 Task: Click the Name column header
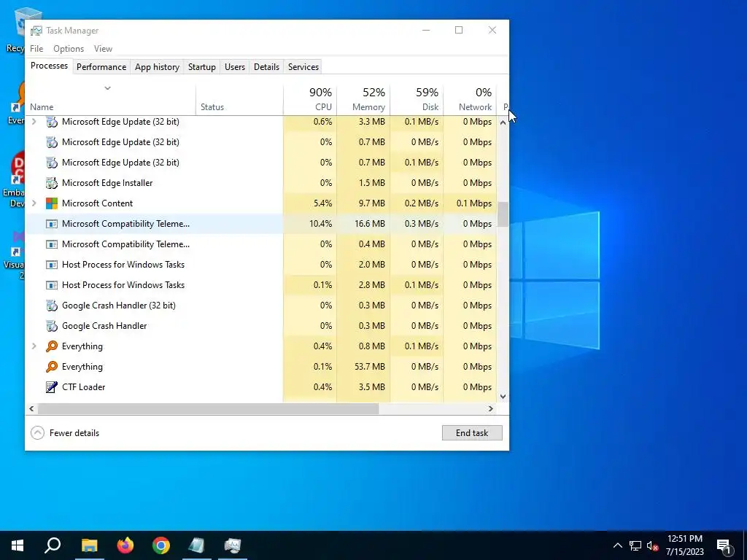coord(111,99)
